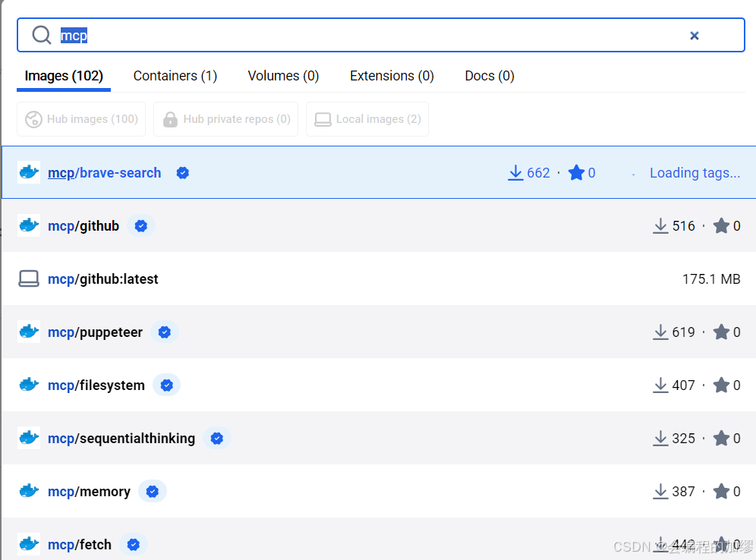Toggle the Local images (2) filter
The height and width of the screenshot is (560, 756).
coord(367,119)
